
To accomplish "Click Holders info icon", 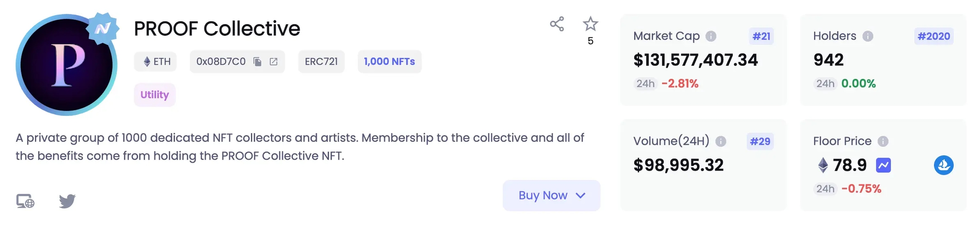I will click(x=868, y=36).
